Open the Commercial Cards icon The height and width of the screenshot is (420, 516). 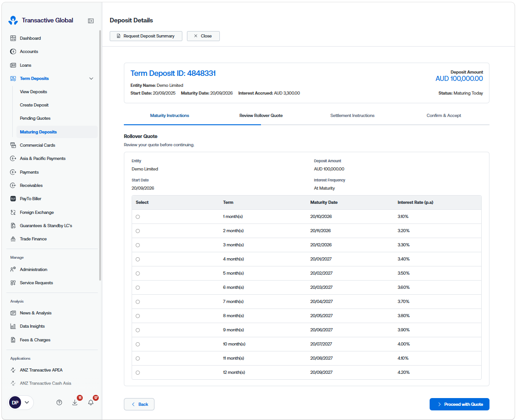(13, 145)
